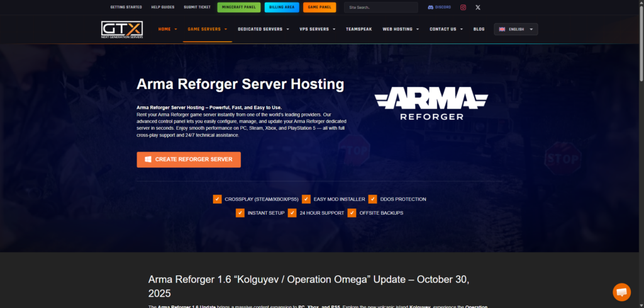The height and width of the screenshot is (308, 644).
Task: Open the Billing Area button
Action: (282, 8)
